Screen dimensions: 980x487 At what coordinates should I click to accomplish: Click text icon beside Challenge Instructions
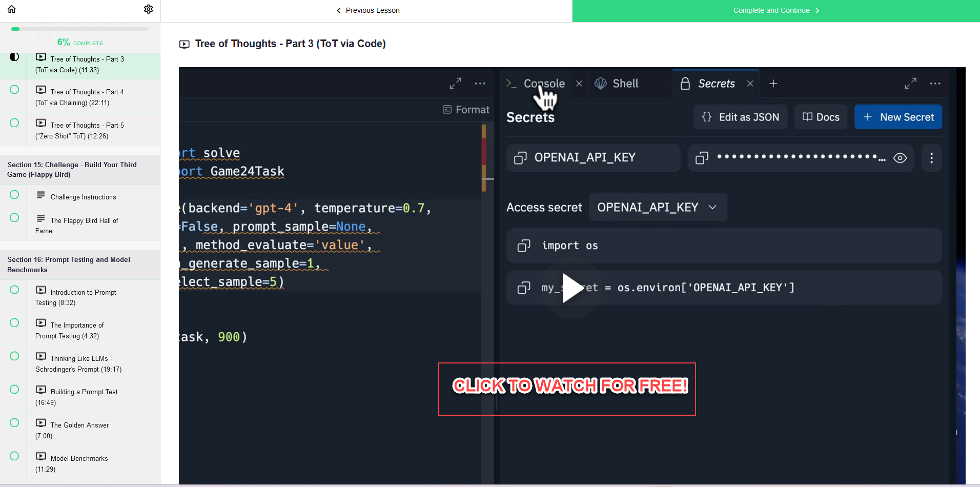tap(41, 195)
